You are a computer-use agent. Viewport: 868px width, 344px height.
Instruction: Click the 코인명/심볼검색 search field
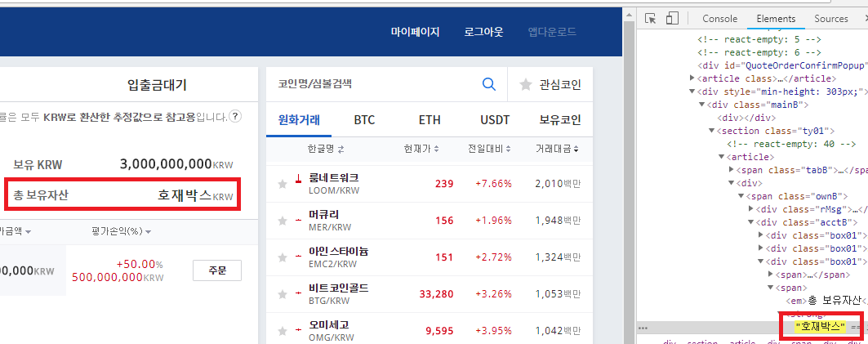pyautogui.click(x=372, y=83)
